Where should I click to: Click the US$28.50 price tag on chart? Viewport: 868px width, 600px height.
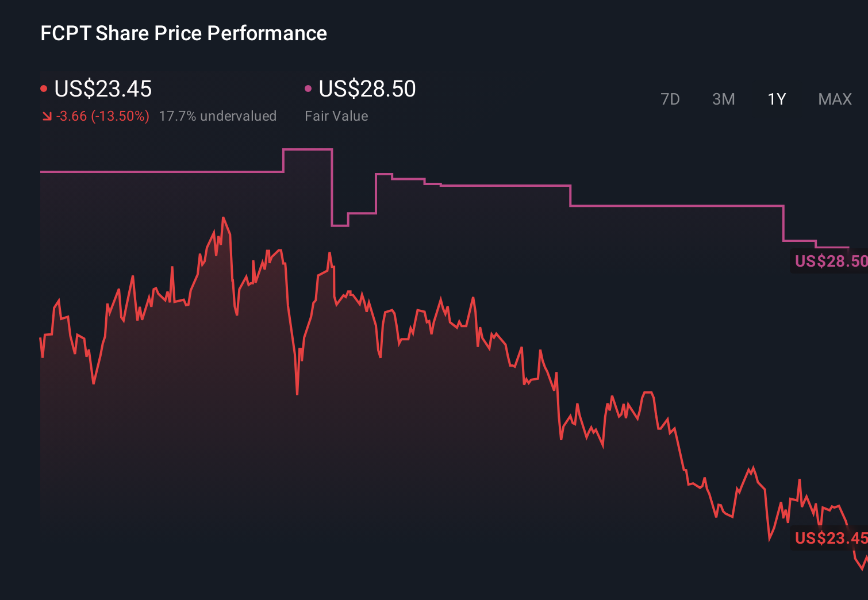(830, 261)
